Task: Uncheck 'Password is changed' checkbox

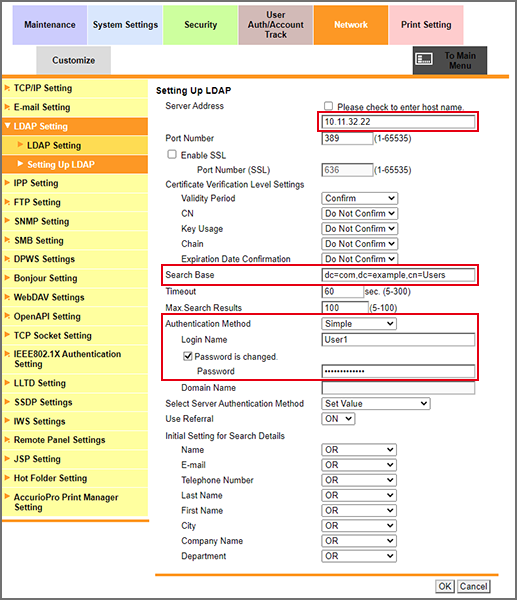Action: tap(188, 356)
